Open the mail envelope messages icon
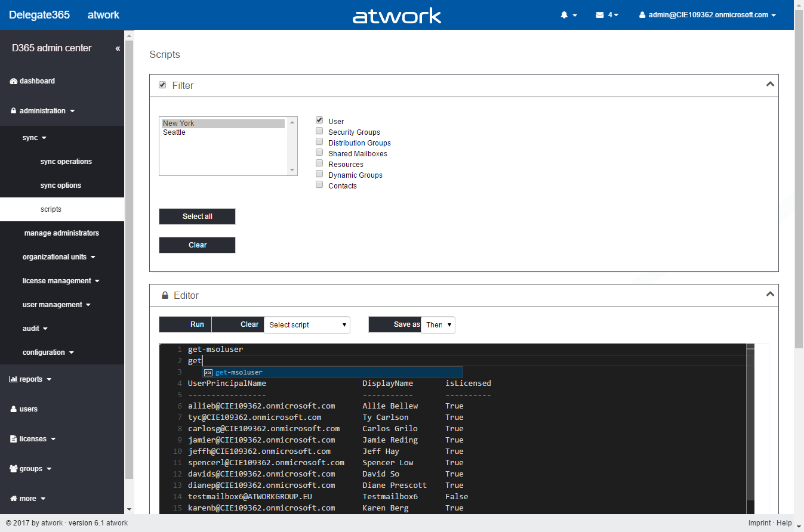804x532 pixels. (600, 15)
